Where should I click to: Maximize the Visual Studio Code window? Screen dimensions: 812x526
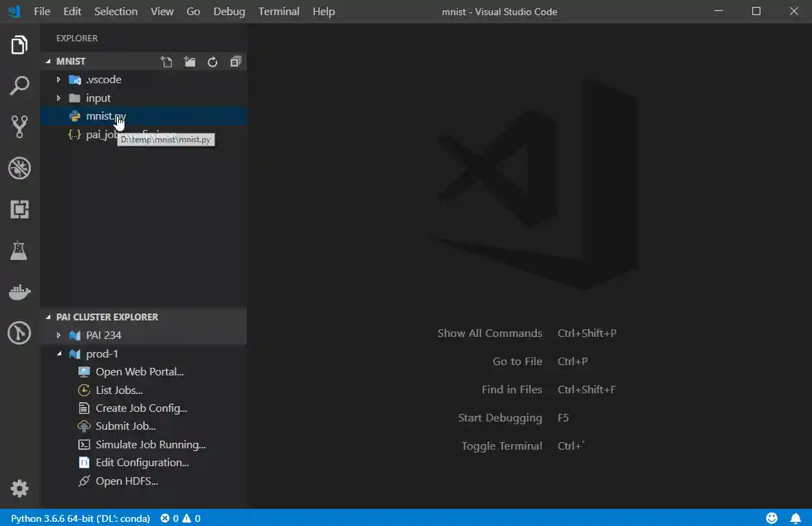[756, 12]
